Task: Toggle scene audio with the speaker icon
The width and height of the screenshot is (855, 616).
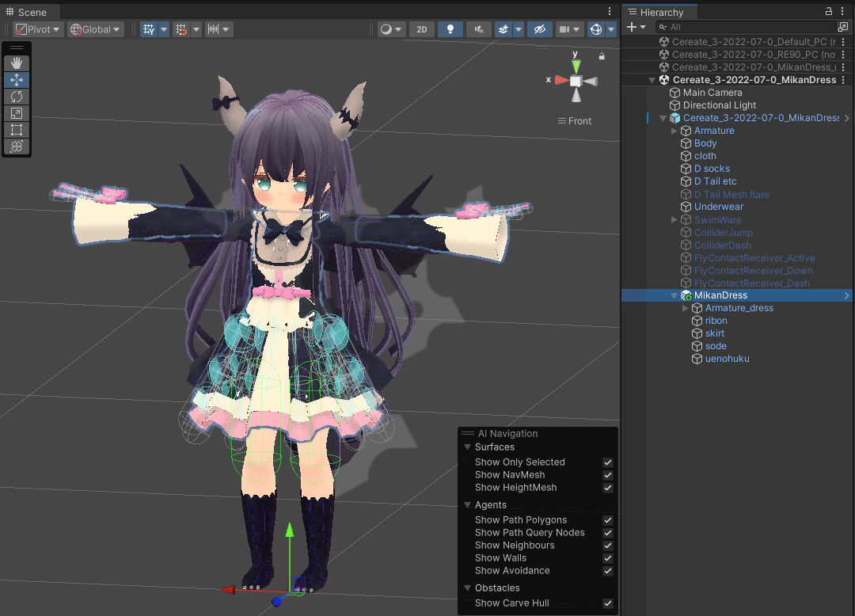Action: (x=478, y=29)
